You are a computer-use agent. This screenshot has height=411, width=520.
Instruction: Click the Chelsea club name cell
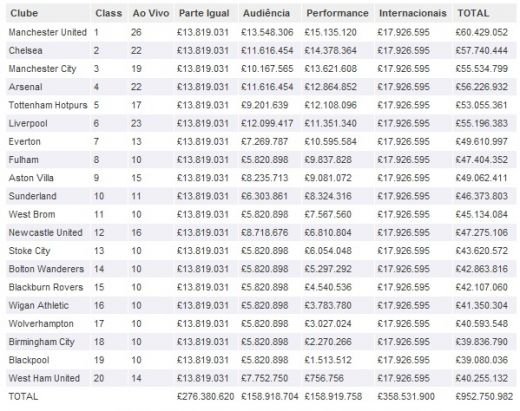point(25,51)
